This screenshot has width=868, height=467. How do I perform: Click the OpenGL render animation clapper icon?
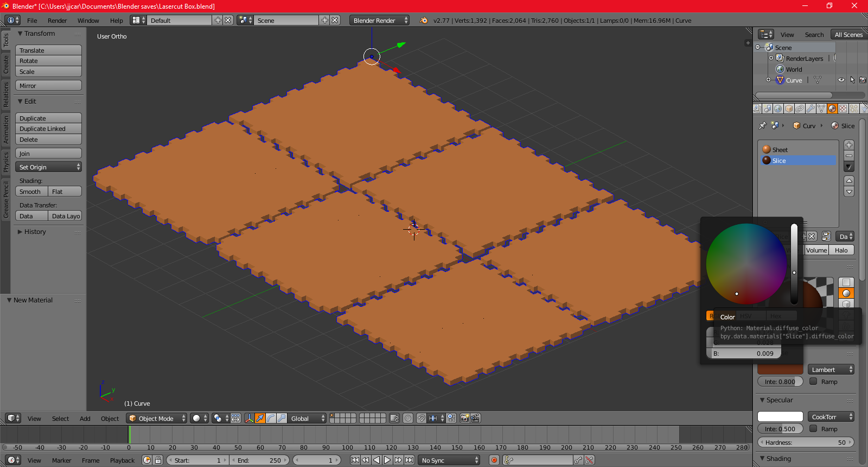pyautogui.click(x=475, y=418)
